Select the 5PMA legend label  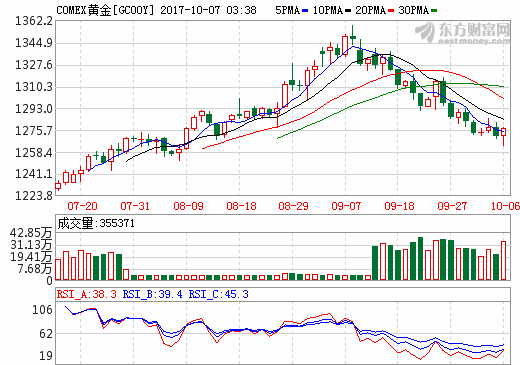tap(288, 10)
